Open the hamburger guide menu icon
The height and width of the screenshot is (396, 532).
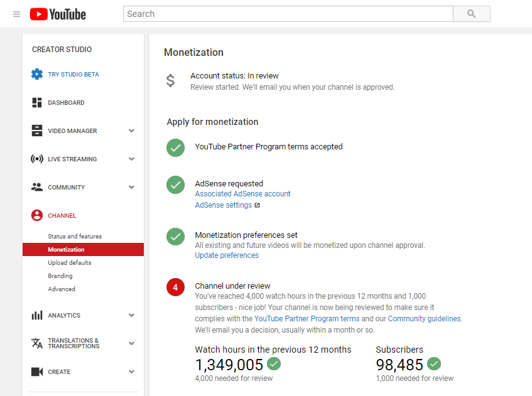(x=16, y=14)
